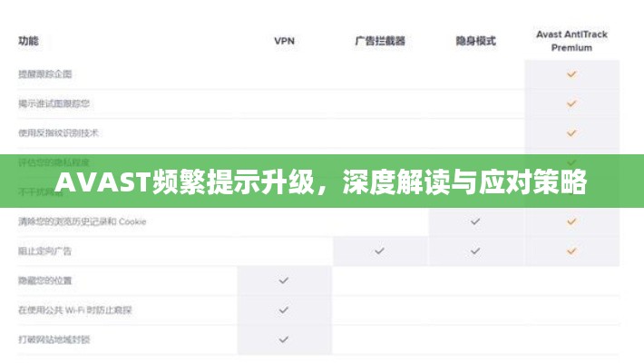The image size is (644, 363).
Task: Click the VPN checkmark for 打破网站地域封锁
Action: click(283, 339)
